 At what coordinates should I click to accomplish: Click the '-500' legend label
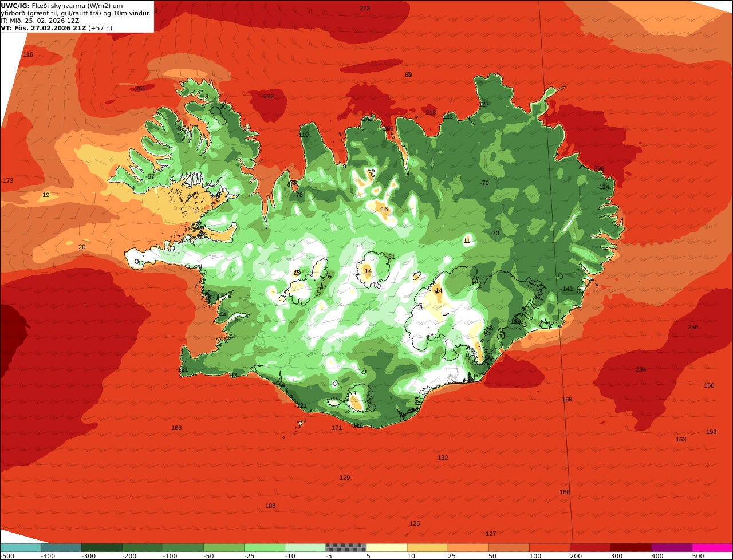click(7, 556)
